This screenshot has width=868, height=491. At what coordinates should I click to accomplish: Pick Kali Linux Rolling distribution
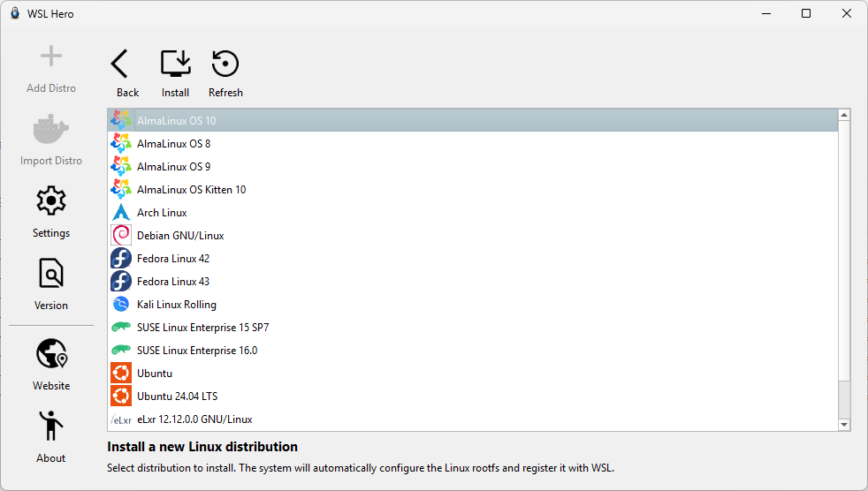(x=177, y=305)
